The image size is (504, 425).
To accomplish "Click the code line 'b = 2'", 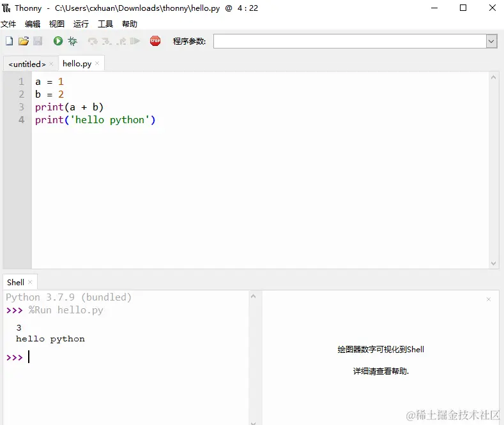I will [49, 94].
